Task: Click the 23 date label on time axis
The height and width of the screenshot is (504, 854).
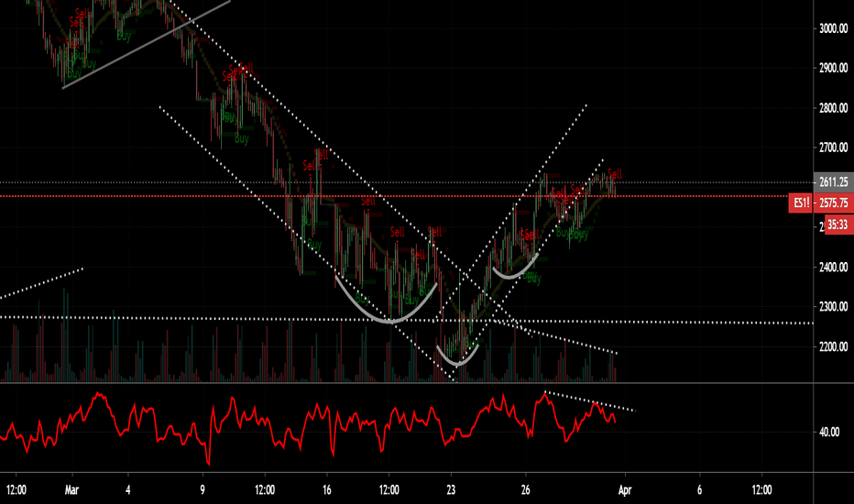Action: [x=451, y=490]
